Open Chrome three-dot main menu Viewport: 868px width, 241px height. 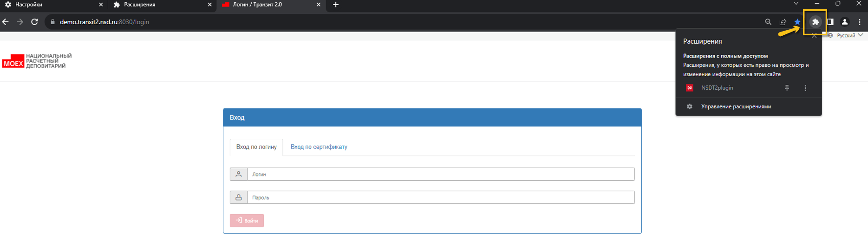pyautogui.click(x=860, y=22)
